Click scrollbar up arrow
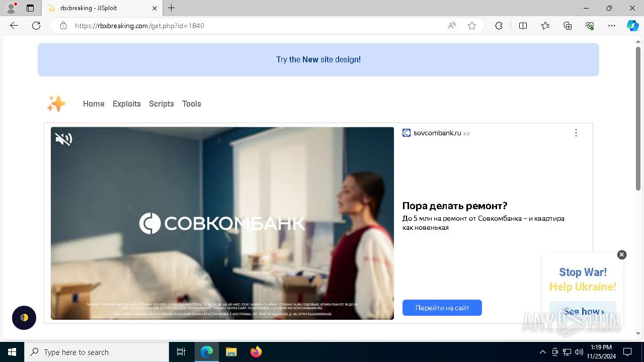 [638, 41]
